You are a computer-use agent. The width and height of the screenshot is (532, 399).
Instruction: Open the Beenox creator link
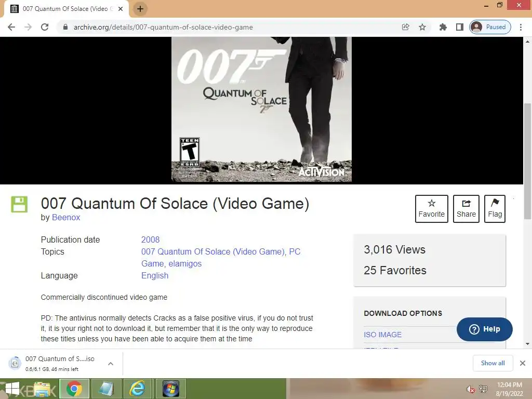point(66,218)
